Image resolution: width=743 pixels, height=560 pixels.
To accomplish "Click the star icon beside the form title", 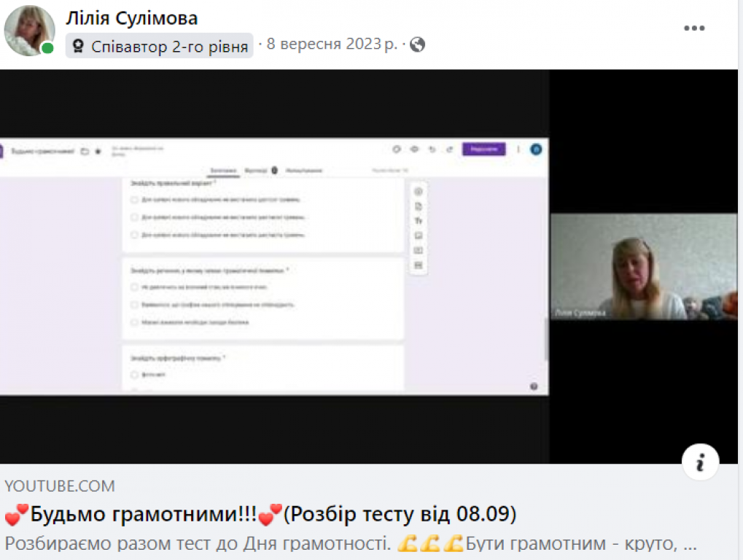I will 98,152.
